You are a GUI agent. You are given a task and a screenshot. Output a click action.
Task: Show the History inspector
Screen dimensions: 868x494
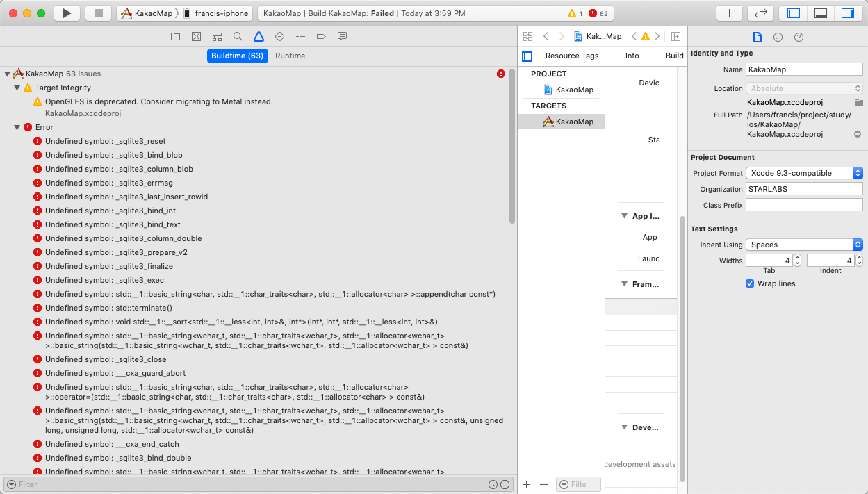(x=778, y=38)
